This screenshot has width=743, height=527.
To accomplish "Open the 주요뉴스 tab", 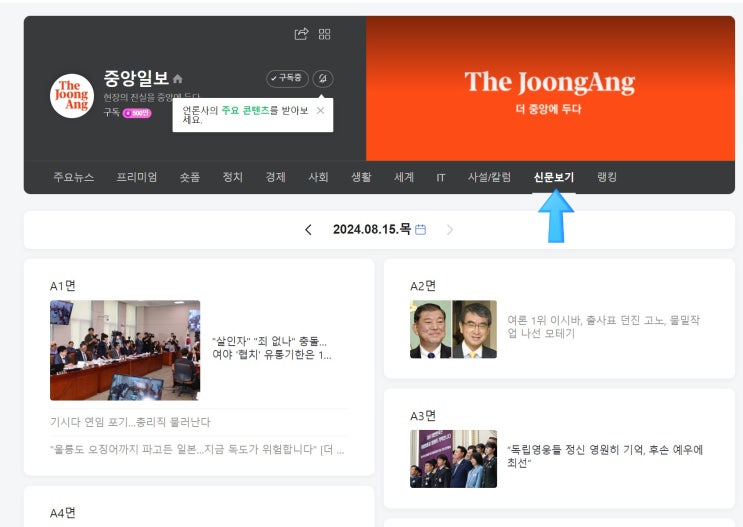I will click(73, 177).
